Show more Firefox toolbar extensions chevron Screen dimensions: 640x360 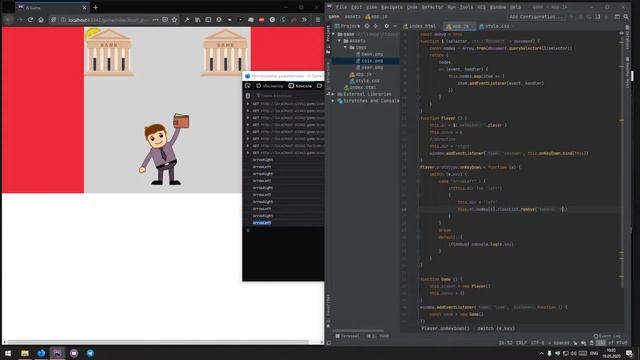tap(304, 20)
